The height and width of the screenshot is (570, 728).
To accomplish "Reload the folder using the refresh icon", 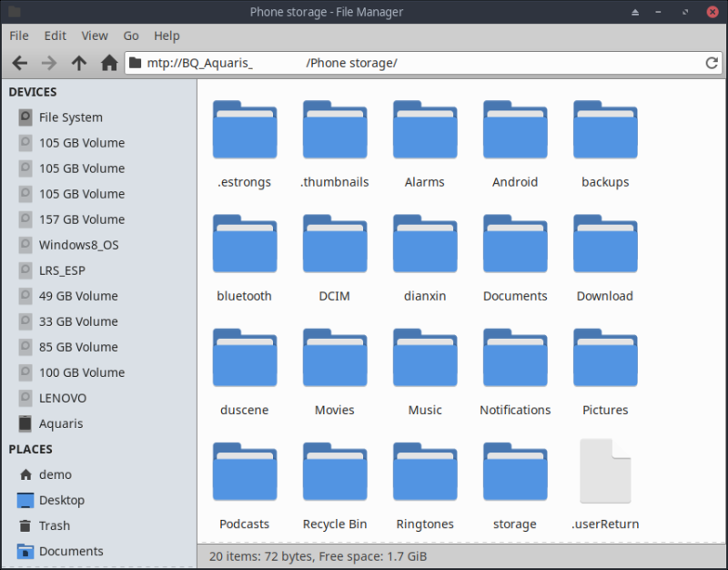I will 712,63.
